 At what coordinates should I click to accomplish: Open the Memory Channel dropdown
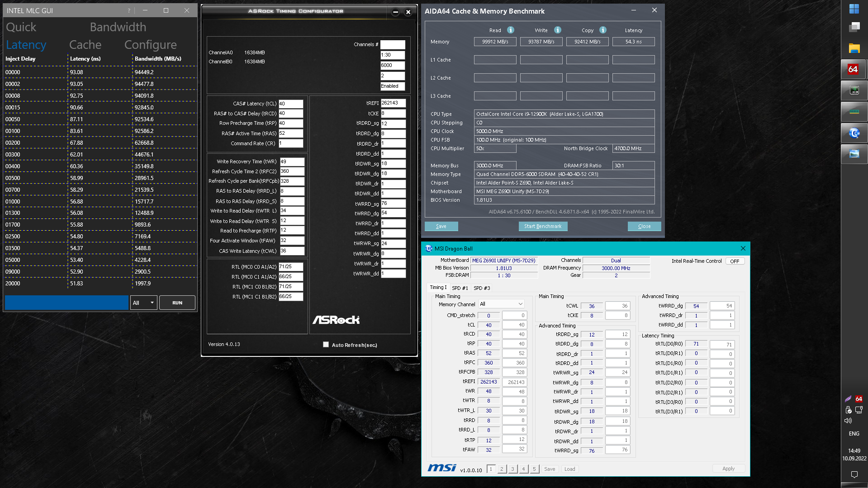click(501, 304)
